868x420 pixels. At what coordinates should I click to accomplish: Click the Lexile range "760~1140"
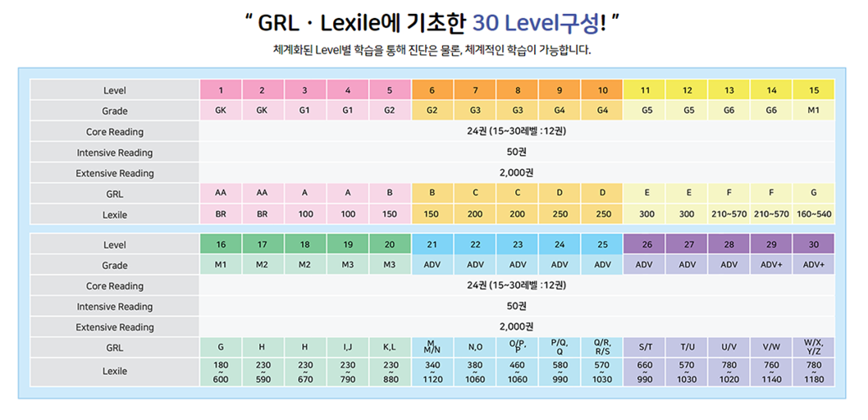(x=772, y=372)
